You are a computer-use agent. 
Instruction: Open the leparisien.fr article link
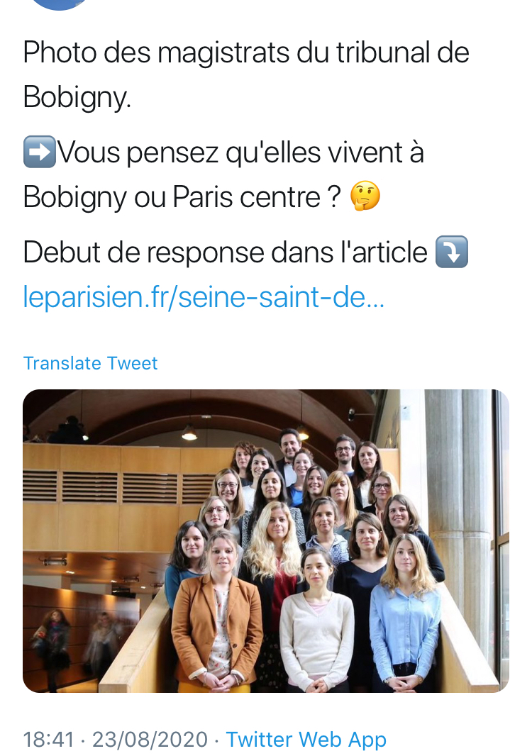click(x=204, y=296)
